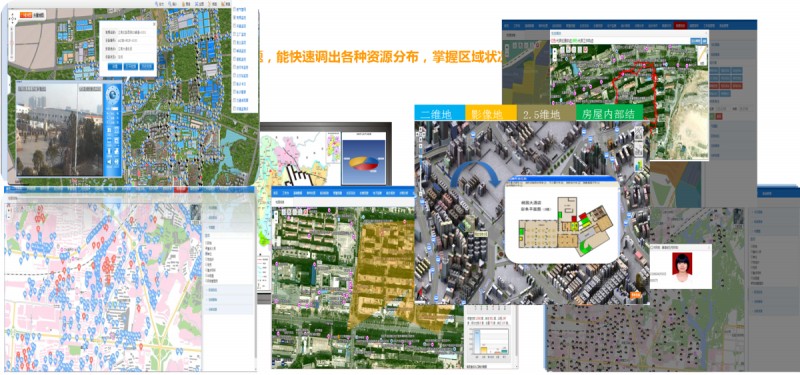This screenshot has height=375, width=800.
Task: Click the topmost tool icon on 2.5D map's right edge
Action: 638,134
